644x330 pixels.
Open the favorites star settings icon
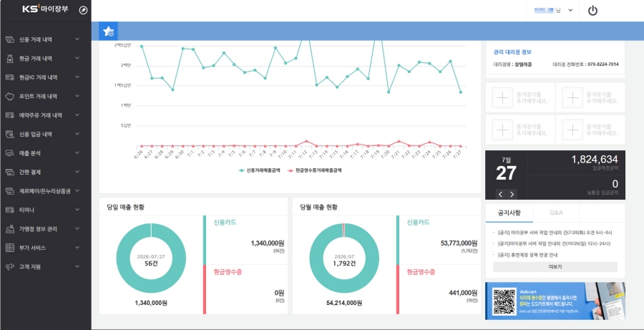[109, 31]
